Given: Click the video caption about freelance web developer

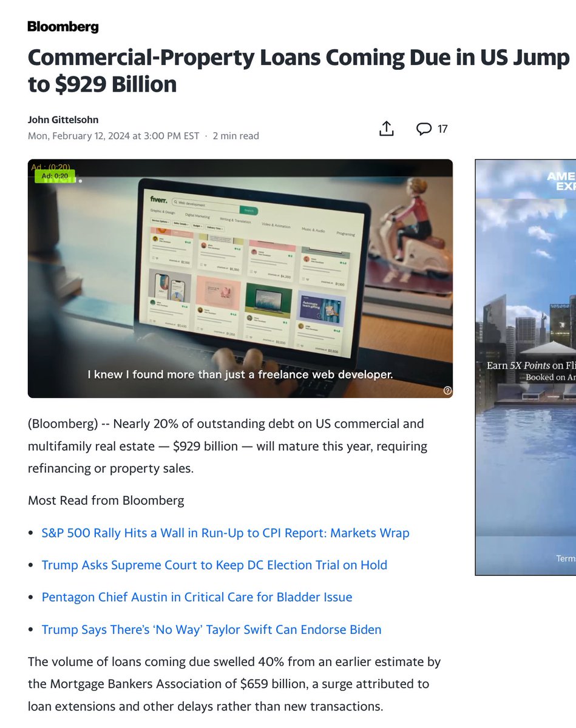Looking at the screenshot, I should (x=240, y=375).
